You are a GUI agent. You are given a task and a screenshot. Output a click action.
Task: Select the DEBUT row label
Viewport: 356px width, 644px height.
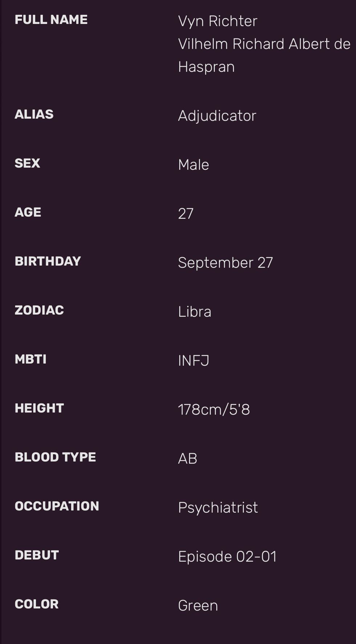point(37,555)
